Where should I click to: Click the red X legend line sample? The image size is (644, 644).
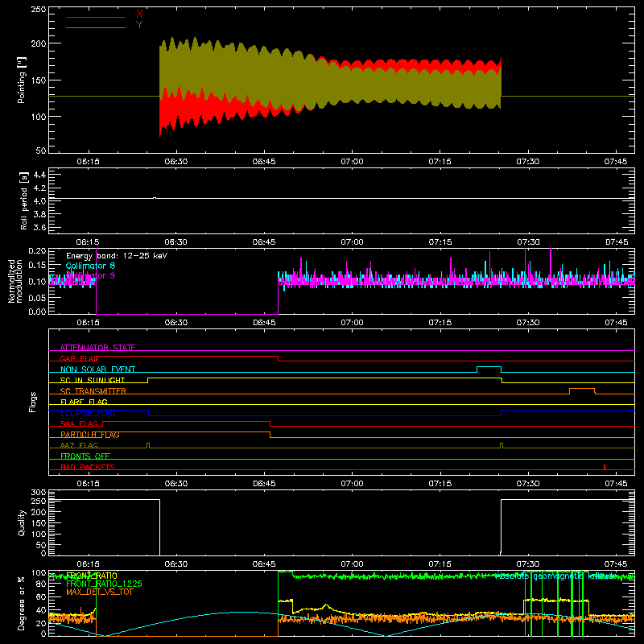pos(96,17)
